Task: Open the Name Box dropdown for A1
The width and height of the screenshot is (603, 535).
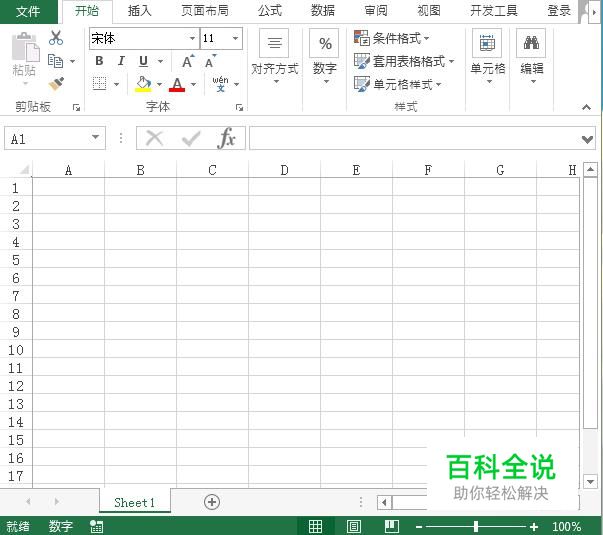Action: 95,137
